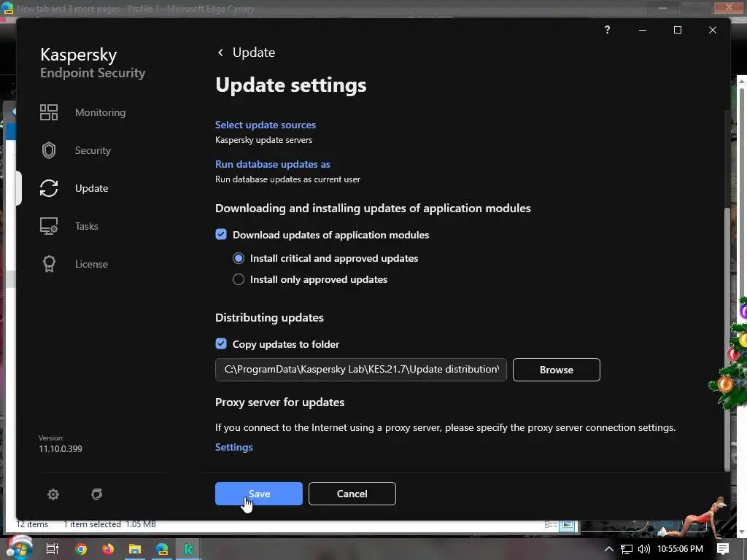Click the Run database updates as link
The image size is (747, 560).
click(x=273, y=164)
